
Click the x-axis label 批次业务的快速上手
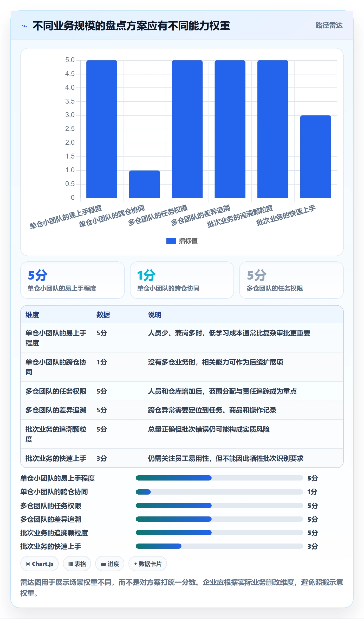click(286, 215)
